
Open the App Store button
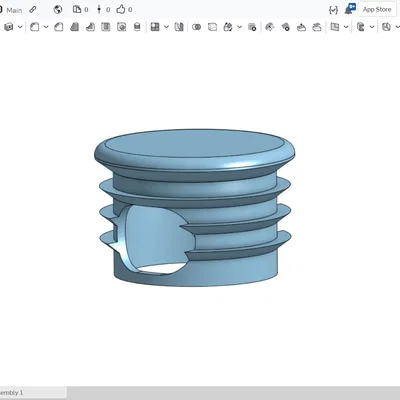tap(377, 10)
